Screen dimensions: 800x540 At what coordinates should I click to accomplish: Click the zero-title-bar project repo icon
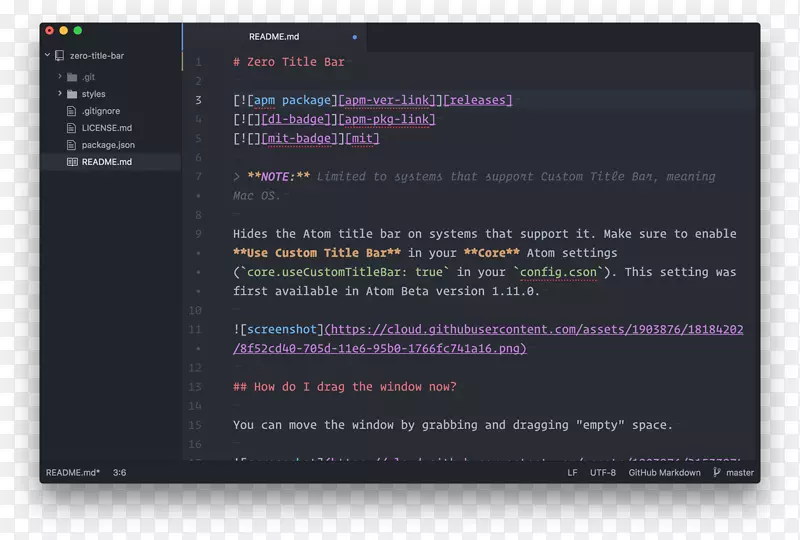(x=60, y=56)
